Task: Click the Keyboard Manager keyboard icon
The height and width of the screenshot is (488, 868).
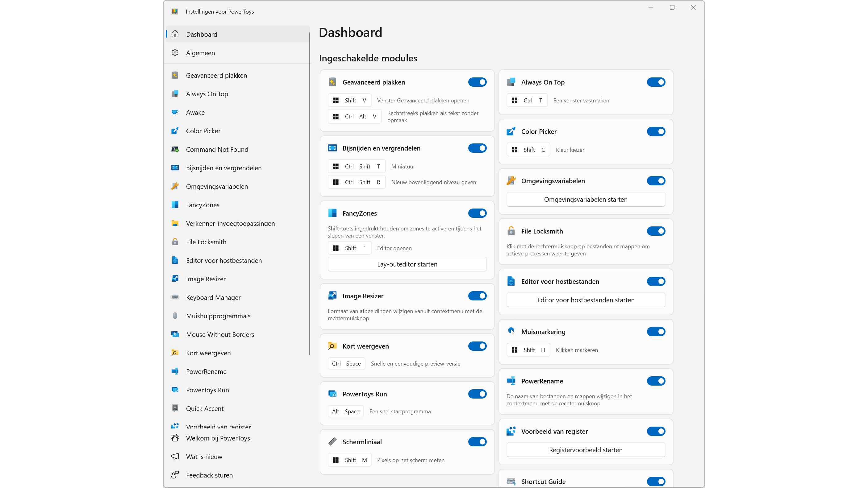Action: 175,297
